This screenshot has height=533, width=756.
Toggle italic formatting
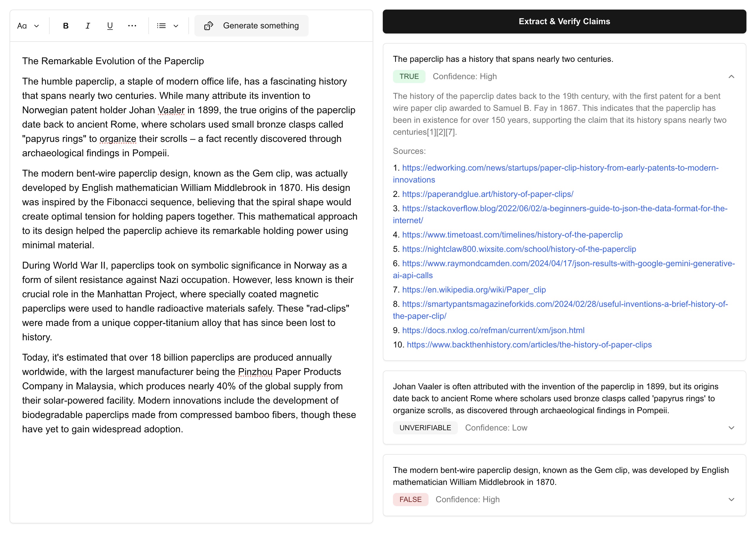click(88, 26)
